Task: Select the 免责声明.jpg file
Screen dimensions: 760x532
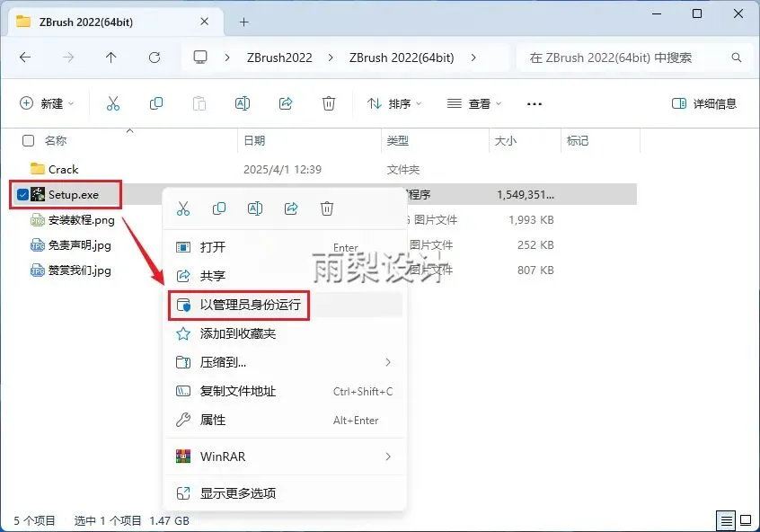Action: pos(79,245)
